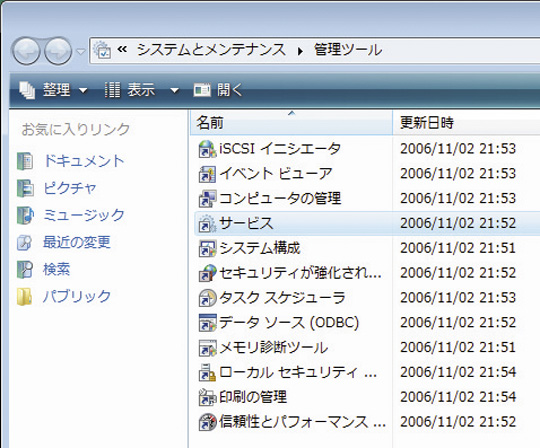Image resolution: width=540 pixels, height=448 pixels.
Task: Expand the 表示 view options arrow
Action: pyautogui.click(x=175, y=91)
